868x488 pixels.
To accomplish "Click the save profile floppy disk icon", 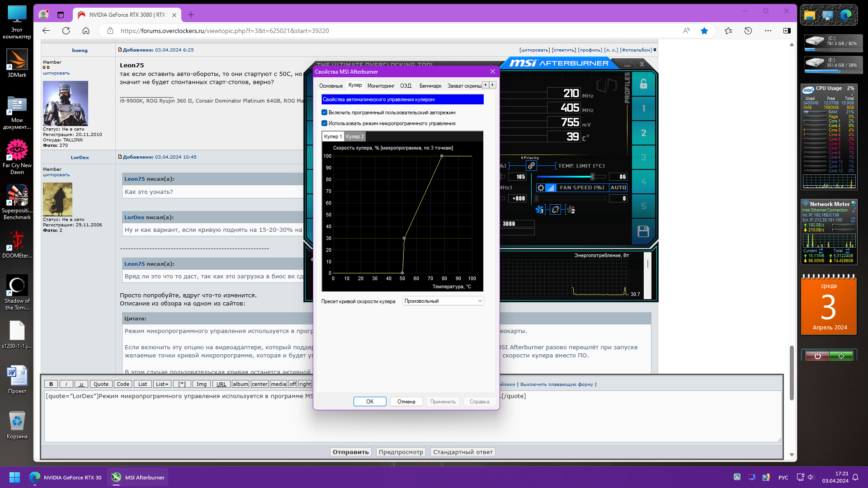I will tap(643, 231).
